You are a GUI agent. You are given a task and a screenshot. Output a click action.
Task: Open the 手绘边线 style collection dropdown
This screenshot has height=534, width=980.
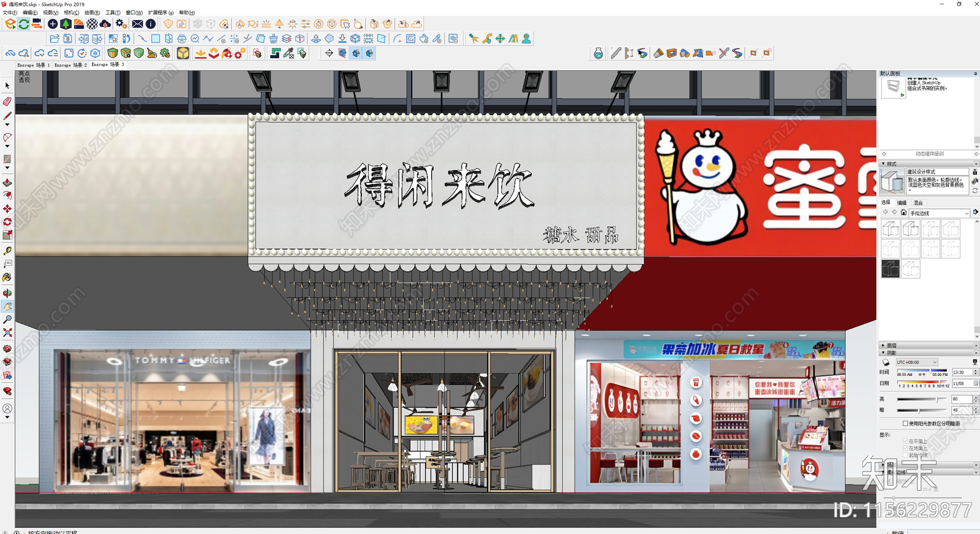940,213
